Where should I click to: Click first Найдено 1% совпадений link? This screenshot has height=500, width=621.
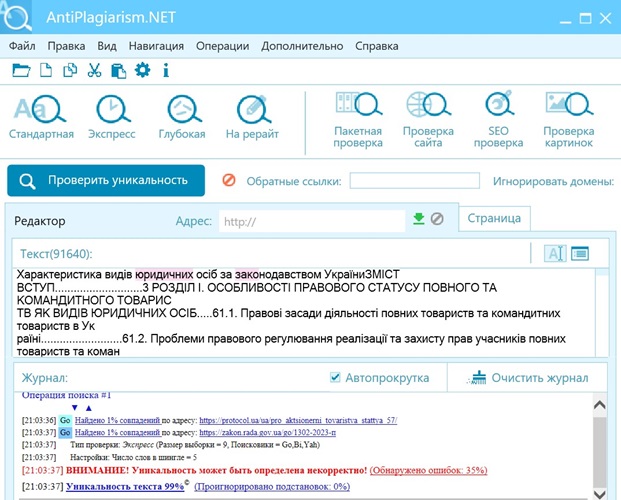click(x=118, y=420)
